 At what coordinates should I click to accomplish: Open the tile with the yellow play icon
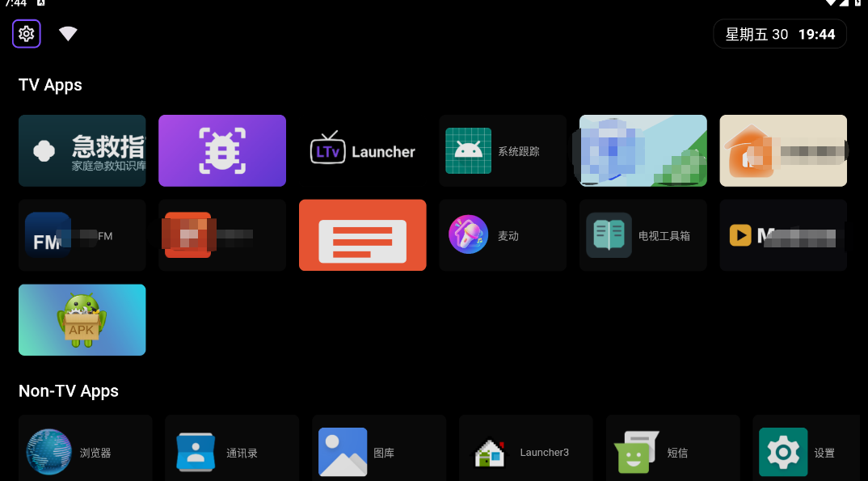click(x=783, y=235)
